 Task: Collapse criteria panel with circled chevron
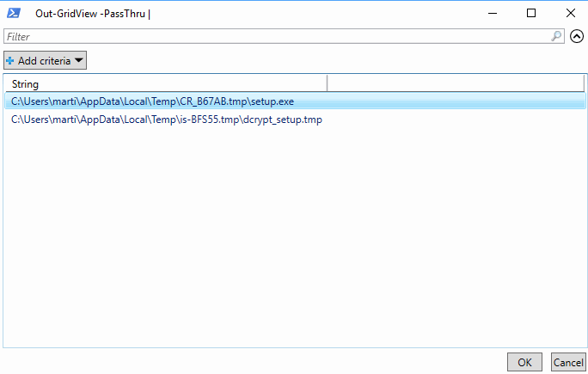tap(577, 36)
